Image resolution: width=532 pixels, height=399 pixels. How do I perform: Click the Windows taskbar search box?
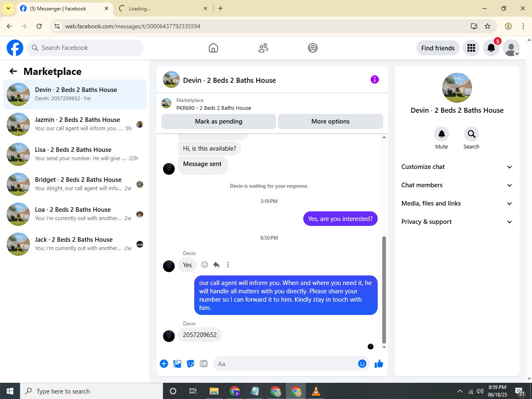pos(92,391)
